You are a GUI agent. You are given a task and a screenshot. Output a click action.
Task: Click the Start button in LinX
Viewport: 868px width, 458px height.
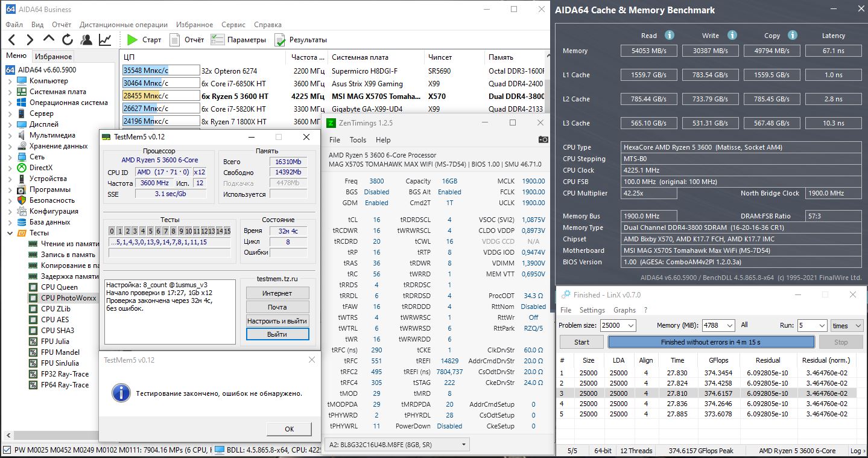tap(581, 342)
